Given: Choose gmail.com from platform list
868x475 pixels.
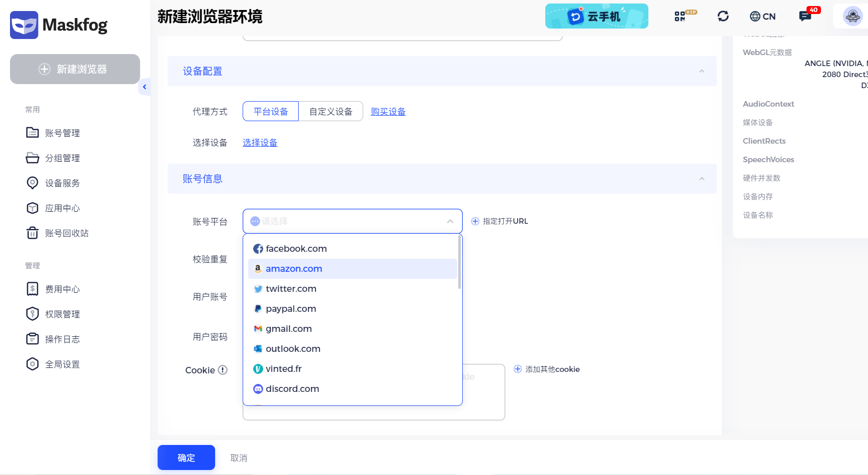Looking at the screenshot, I should [352, 329].
